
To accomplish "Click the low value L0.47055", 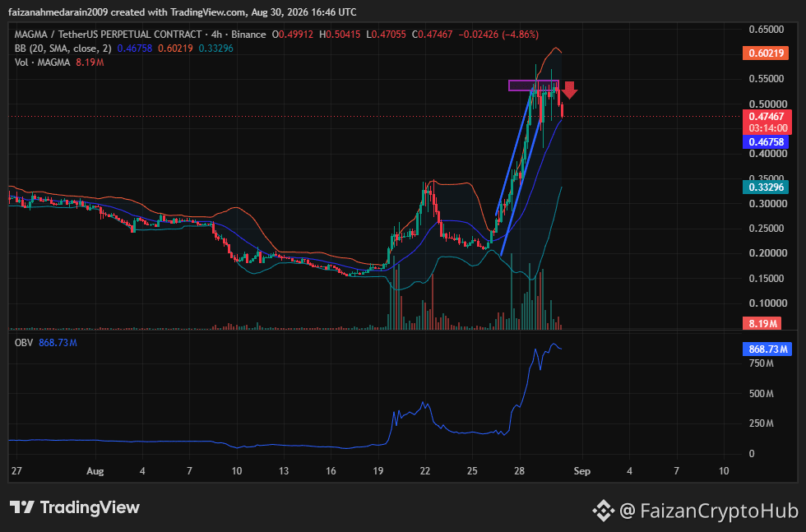I will [386, 35].
